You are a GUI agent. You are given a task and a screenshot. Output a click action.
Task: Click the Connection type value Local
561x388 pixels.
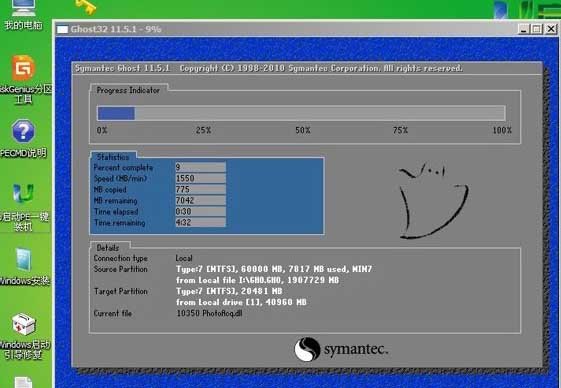point(184,258)
